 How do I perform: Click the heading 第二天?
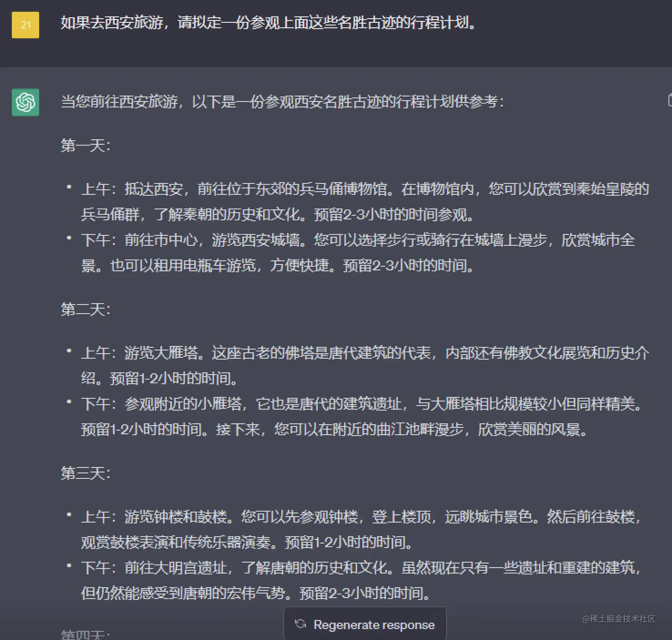pyautogui.click(x=86, y=310)
